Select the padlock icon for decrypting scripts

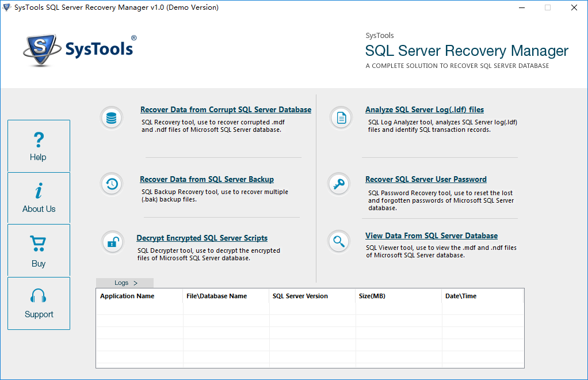[112, 242]
